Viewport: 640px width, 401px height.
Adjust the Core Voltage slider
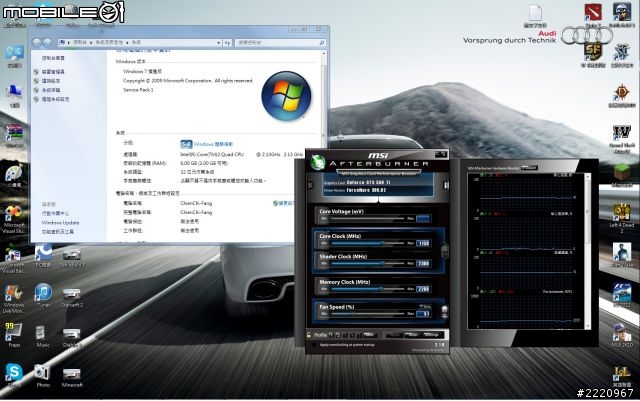(367, 219)
